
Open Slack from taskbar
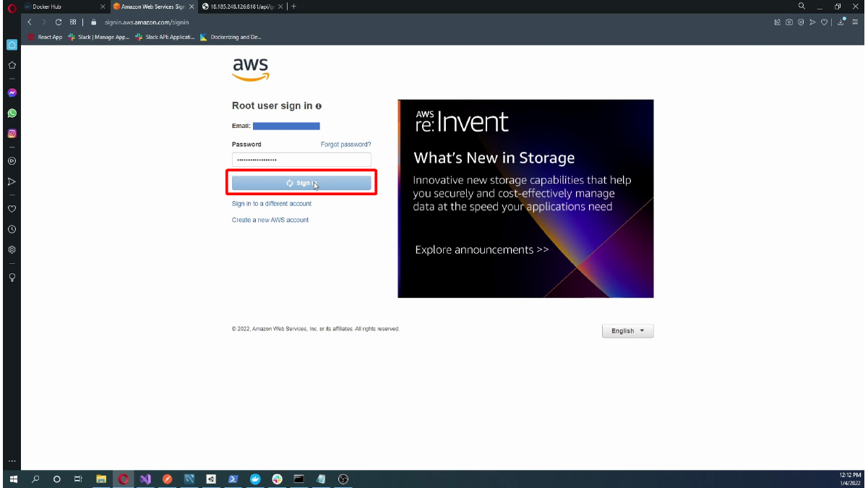pyautogui.click(x=277, y=479)
